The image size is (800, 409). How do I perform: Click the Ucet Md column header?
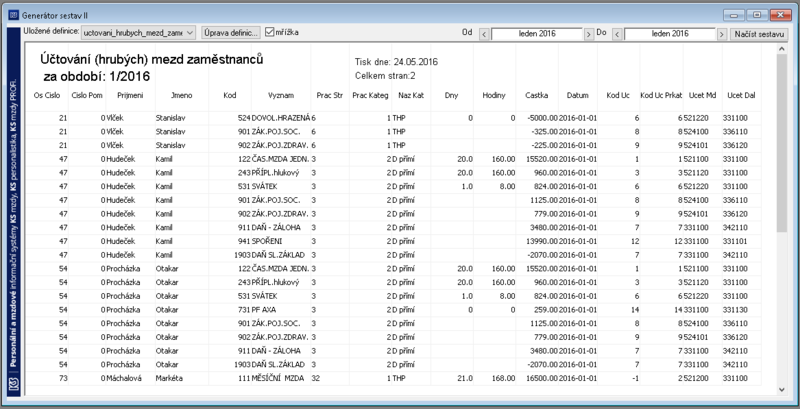tap(703, 95)
